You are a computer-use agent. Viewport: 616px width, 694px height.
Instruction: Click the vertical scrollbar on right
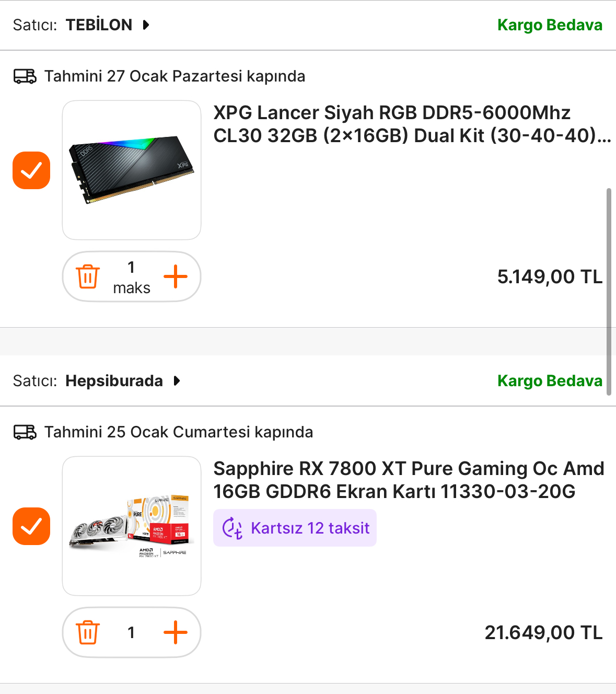click(x=609, y=292)
